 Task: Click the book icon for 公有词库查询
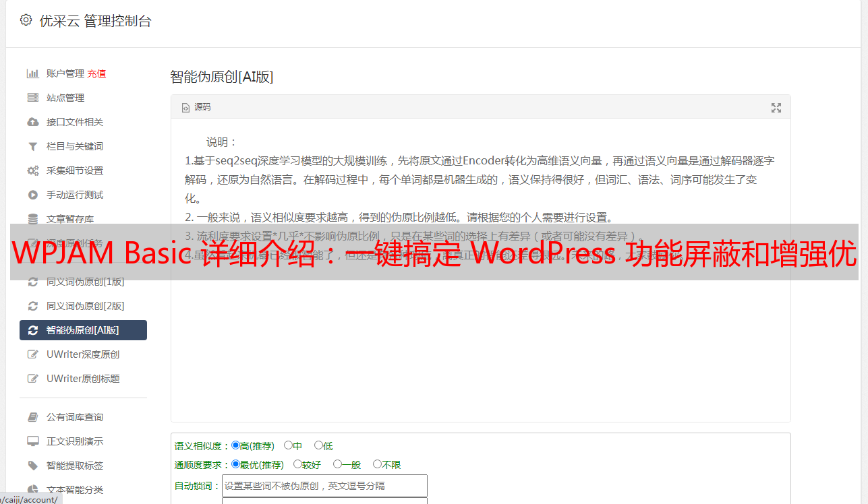[32, 417]
